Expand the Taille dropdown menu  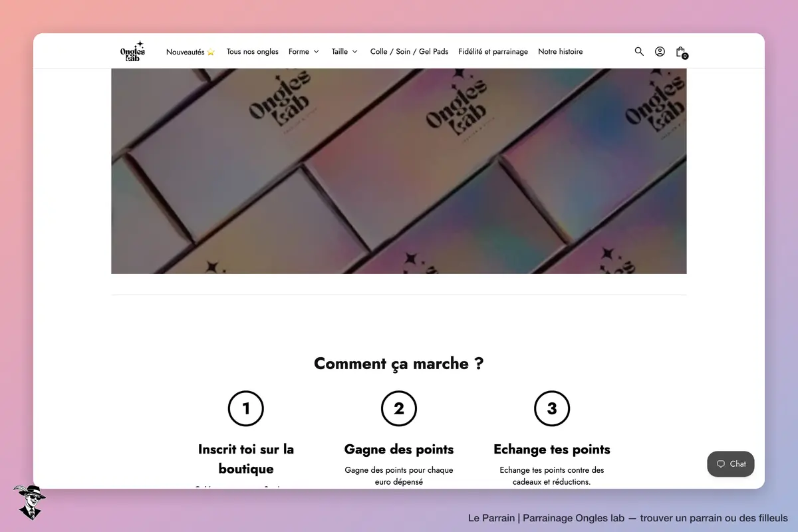coord(344,52)
